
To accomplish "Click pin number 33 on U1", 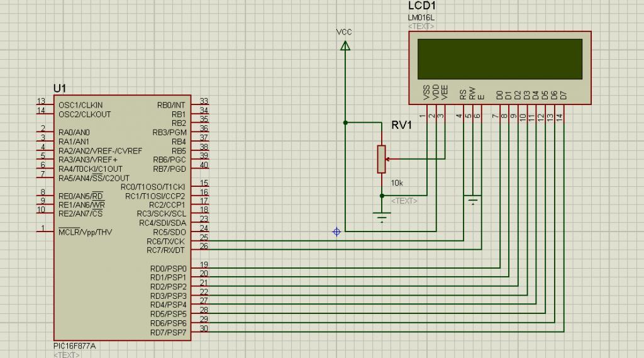I will coord(204,101).
